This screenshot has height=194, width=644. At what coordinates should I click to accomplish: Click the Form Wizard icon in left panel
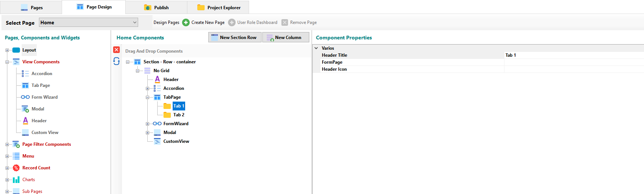25,97
